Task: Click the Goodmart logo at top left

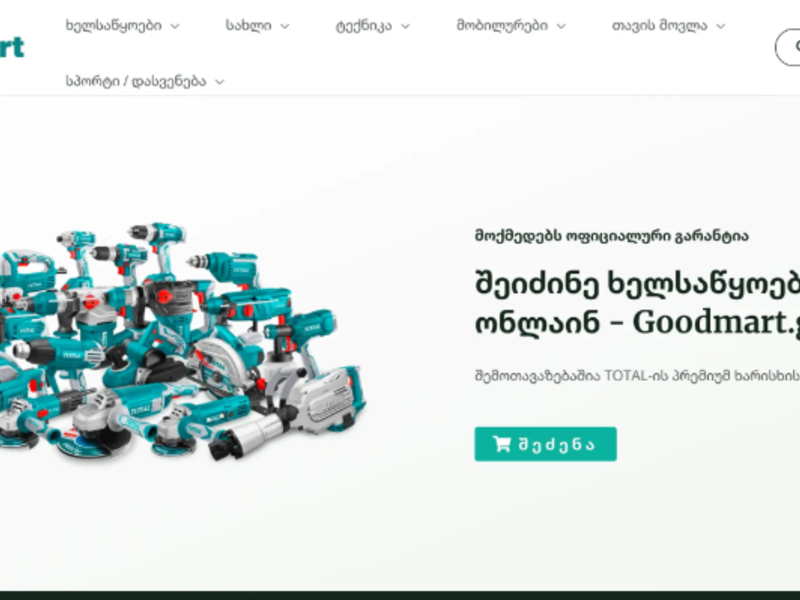Action: coord(12,47)
